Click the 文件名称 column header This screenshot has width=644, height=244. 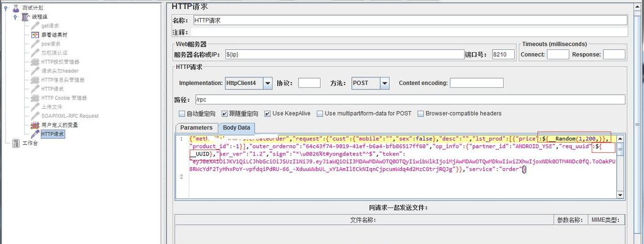(363, 220)
